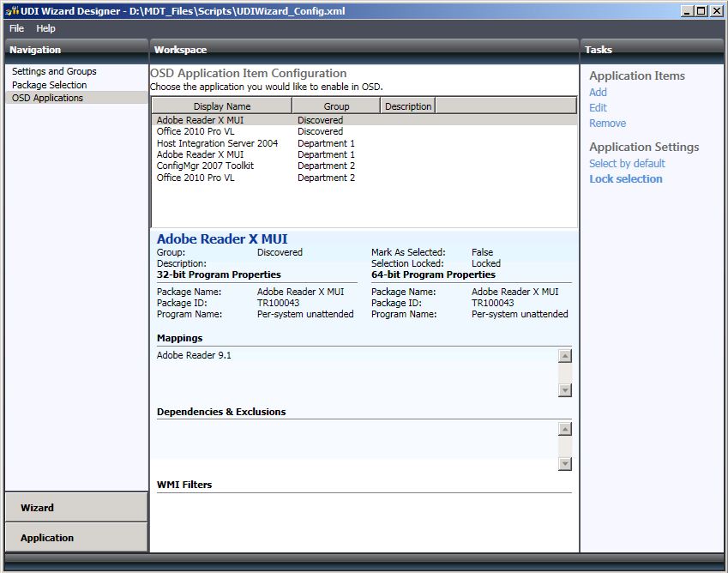Sort by the Group column header
728x573 pixels.
point(336,106)
